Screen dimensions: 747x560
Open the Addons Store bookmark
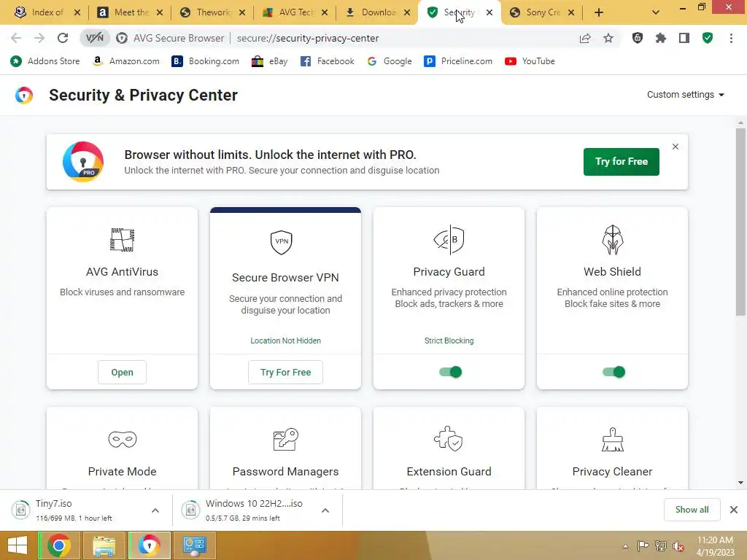point(45,61)
